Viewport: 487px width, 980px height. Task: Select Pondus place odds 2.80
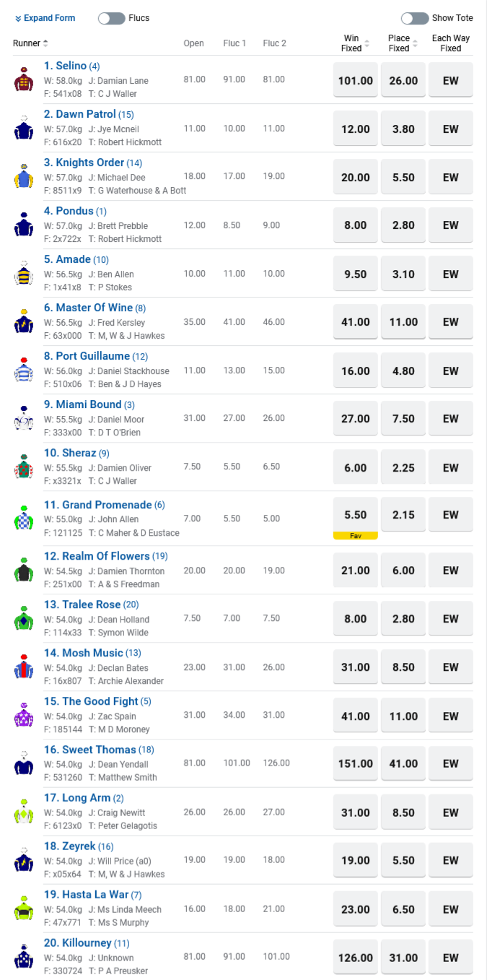coord(403,225)
